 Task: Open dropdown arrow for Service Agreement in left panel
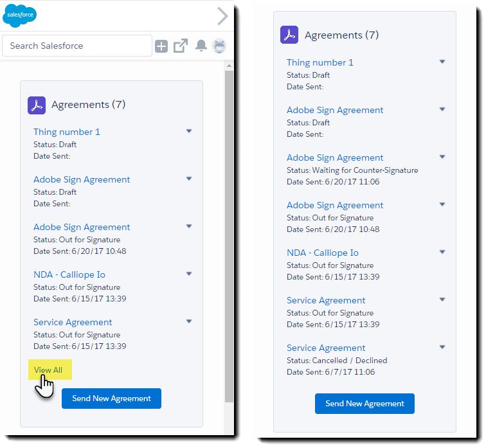pos(189,321)
